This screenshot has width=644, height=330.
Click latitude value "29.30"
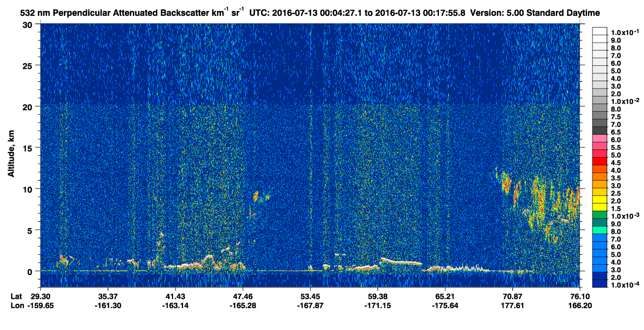pyautogui.click(x=41, y=296)
